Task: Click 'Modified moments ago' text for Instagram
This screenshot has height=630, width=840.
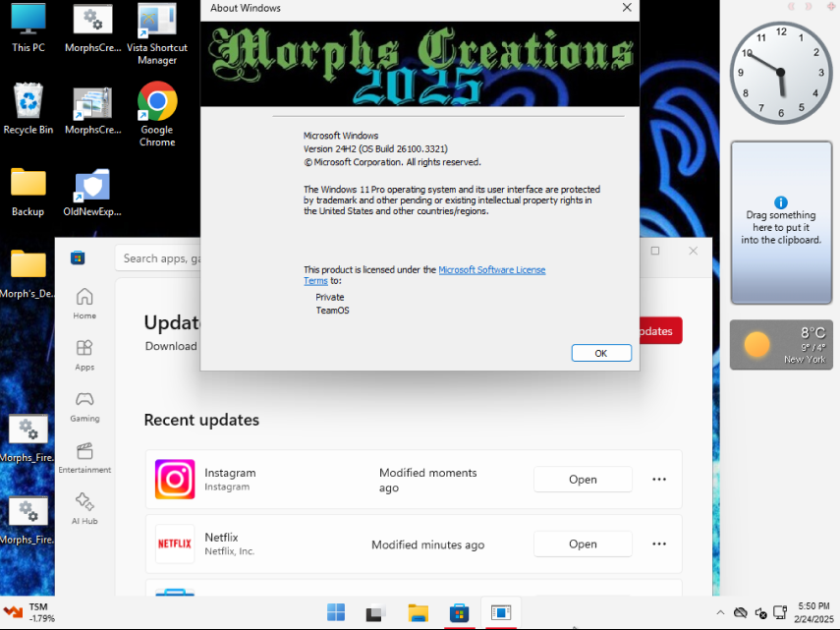Action: point(427,480)
